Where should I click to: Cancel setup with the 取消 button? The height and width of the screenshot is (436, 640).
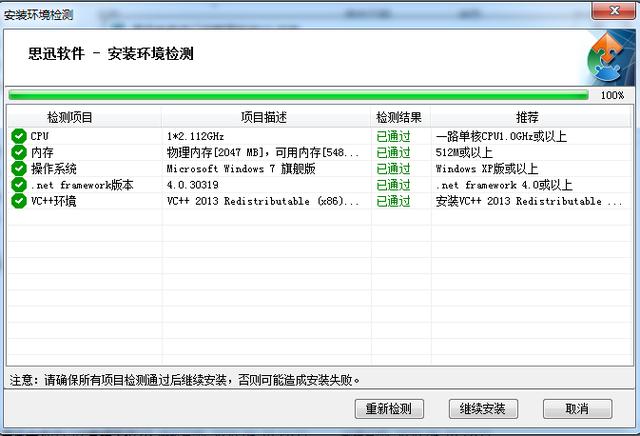point(577,409)
